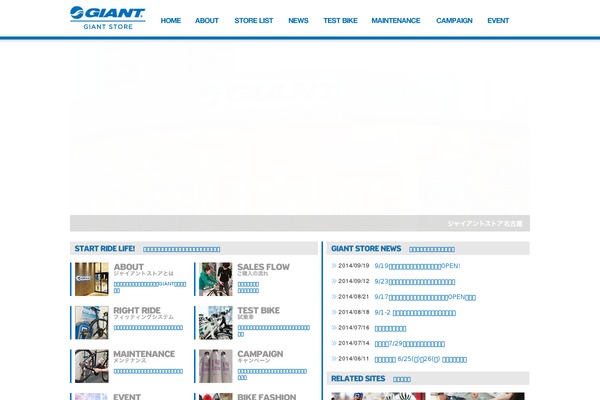Screen dimensions: 600x400
Task: Open news item dated 2014/09/12
Action: tap(414, 282)
